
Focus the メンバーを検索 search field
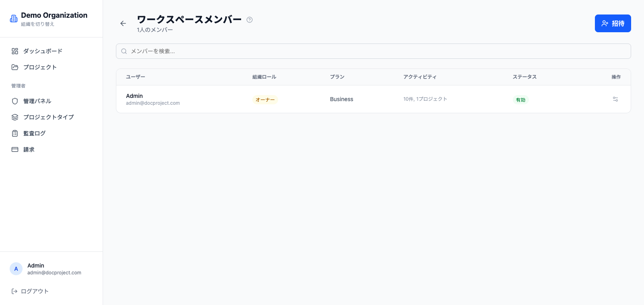pos(374,51)
